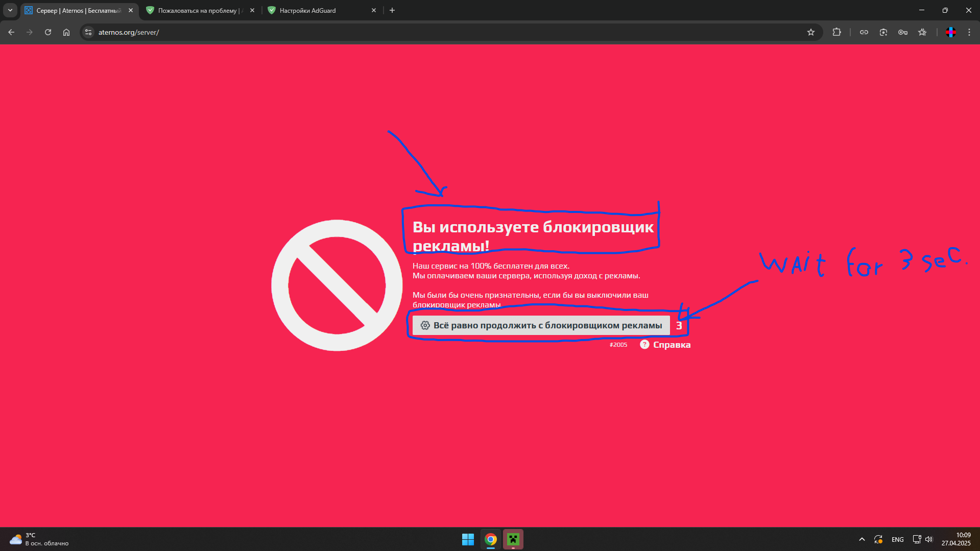The height and width of the screenshot is (551, 980).
Task: Click the question mark icon next to Справка
Action: [644, 344]
